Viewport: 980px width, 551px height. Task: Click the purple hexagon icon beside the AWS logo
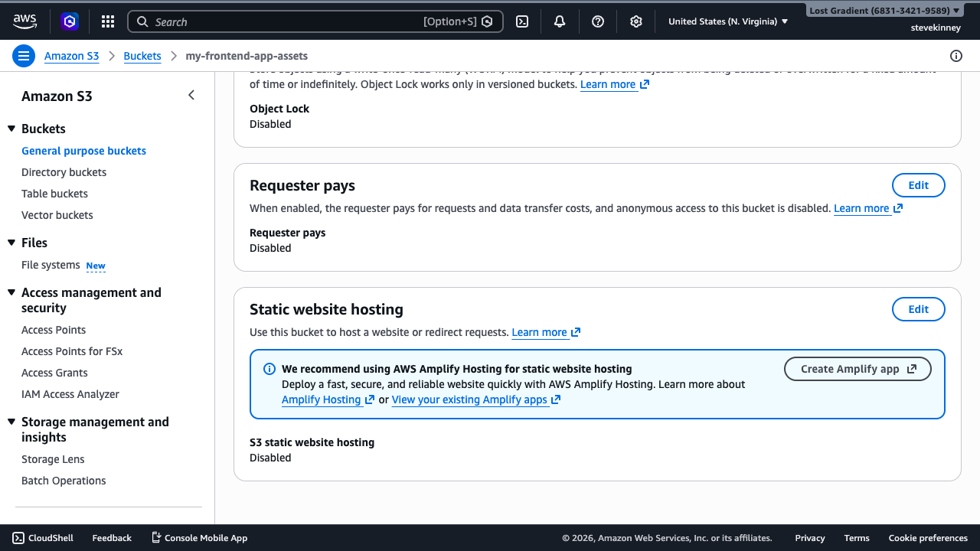70,21
